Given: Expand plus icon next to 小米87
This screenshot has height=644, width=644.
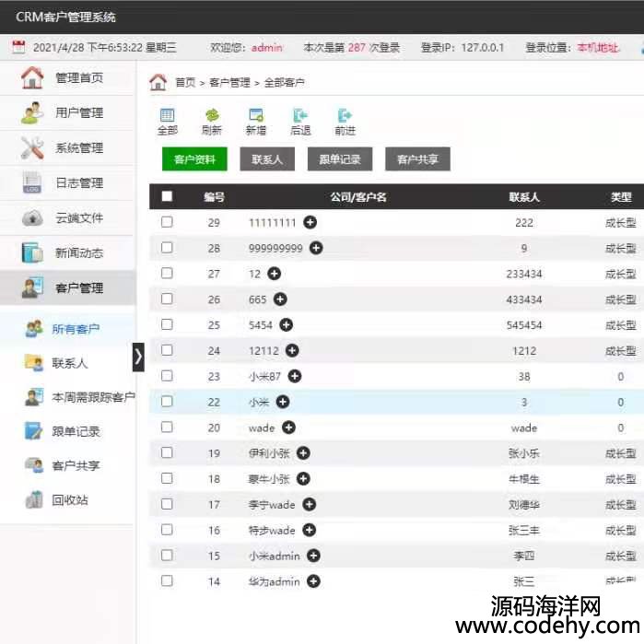Looking at the screenshot, I should coord(295,376).
